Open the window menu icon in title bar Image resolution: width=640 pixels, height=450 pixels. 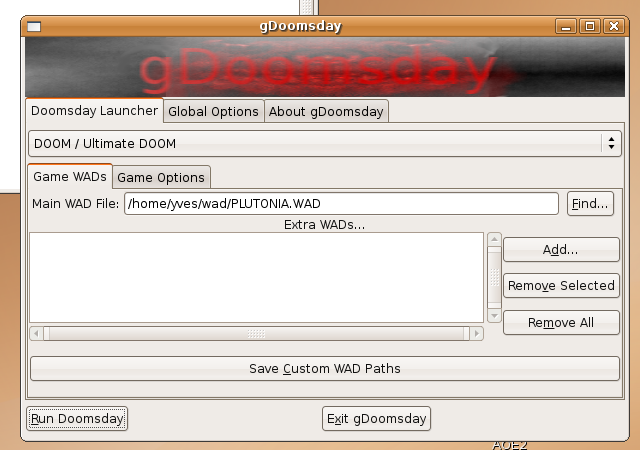[x=34, y=27]
